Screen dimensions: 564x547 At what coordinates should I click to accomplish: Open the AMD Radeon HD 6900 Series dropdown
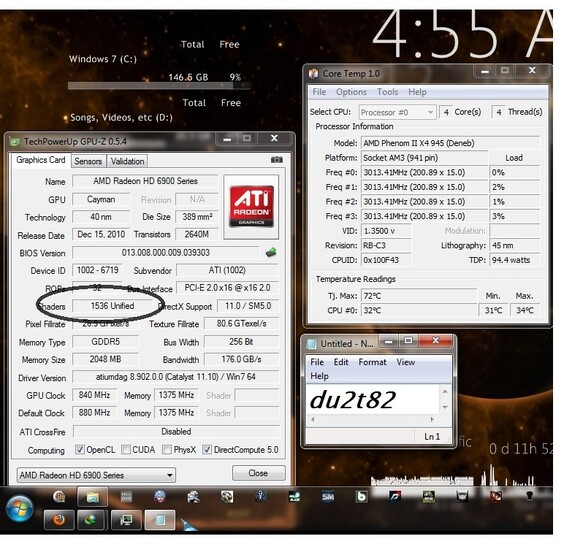pyautogui.click(x=96, y=475)
